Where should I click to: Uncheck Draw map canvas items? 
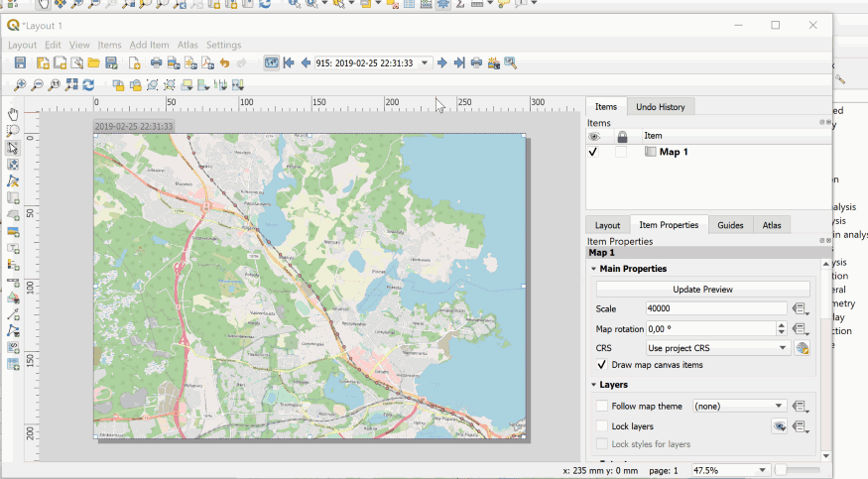tap(602, 365)
